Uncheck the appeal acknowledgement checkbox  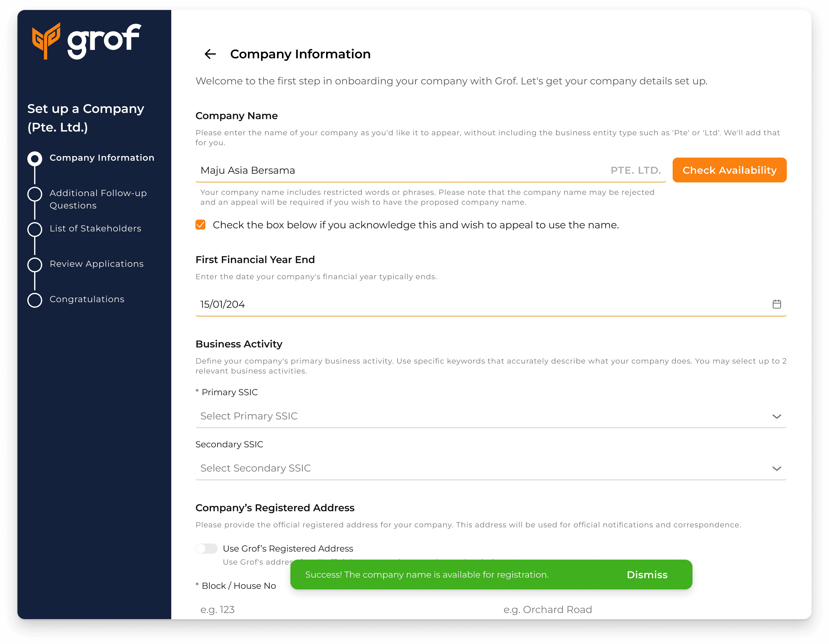200,225
